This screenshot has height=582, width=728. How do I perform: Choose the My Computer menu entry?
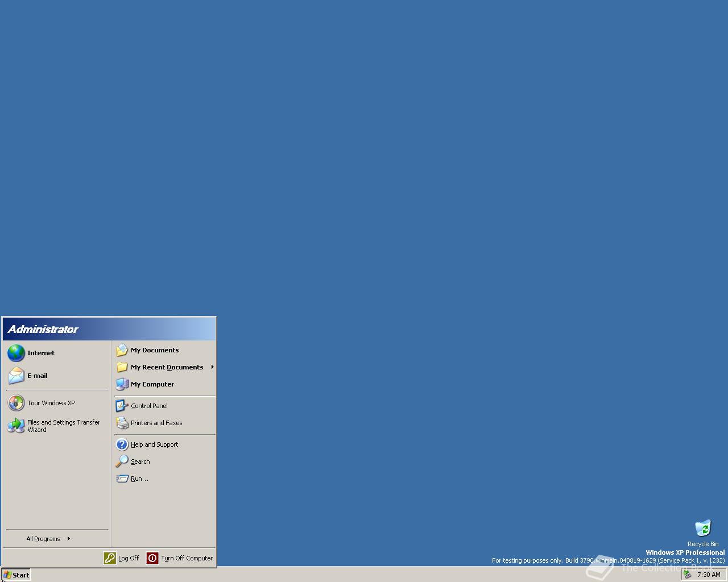[x=165, y=384]
